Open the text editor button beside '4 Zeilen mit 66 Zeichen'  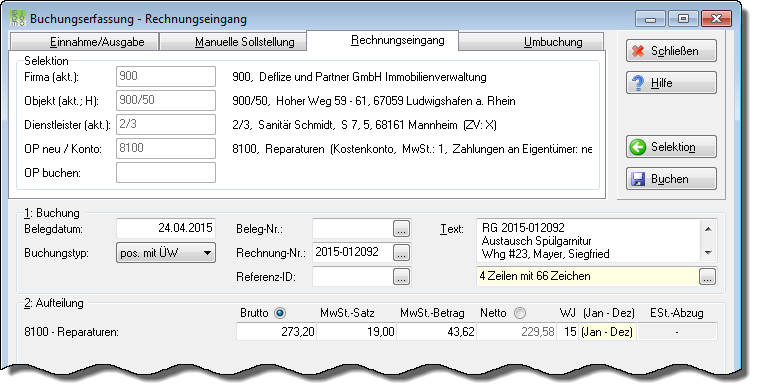click(x=707, y=277)
